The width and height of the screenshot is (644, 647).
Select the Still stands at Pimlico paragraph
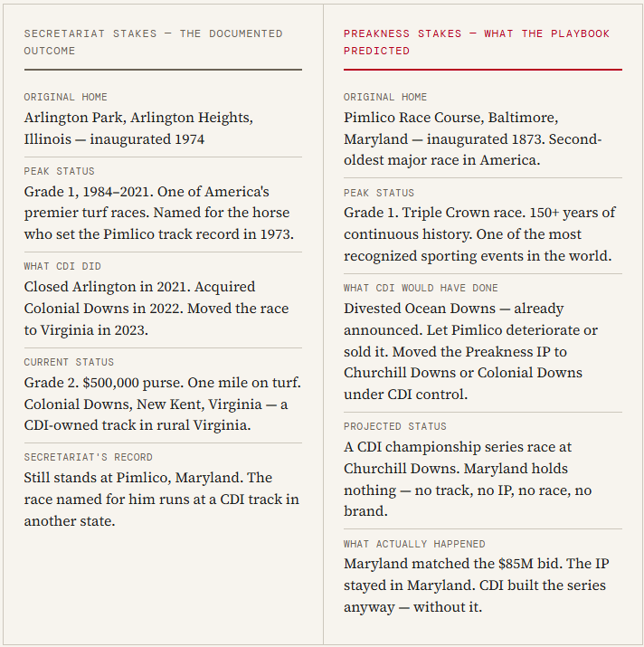pyautogui.click(x=162, y=500)
